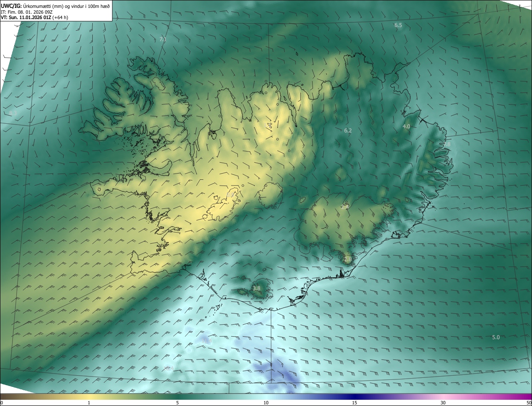532x406 pixels.
Task: Click the colour scale label 0
Action: click(2, 403)
